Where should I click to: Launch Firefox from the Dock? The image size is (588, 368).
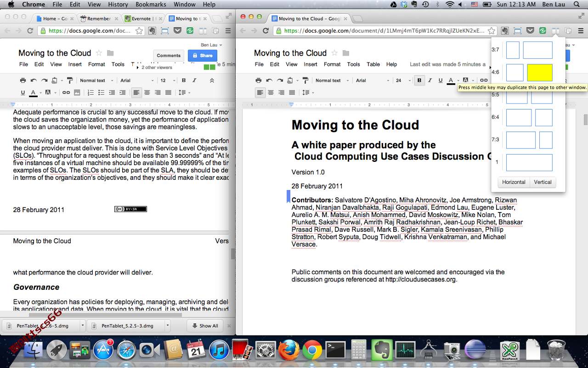point(289,350)
